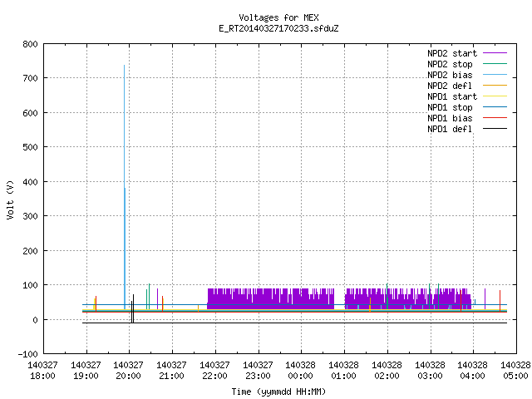Click the 140328 01:00 time axis label
532x399 pixels.
(343, 371)
